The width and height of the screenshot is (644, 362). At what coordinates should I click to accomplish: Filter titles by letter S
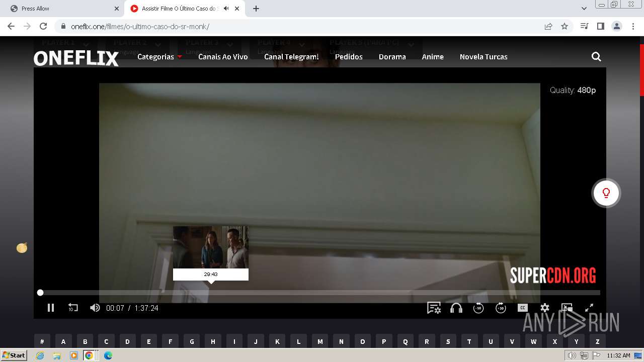[448, 341]
